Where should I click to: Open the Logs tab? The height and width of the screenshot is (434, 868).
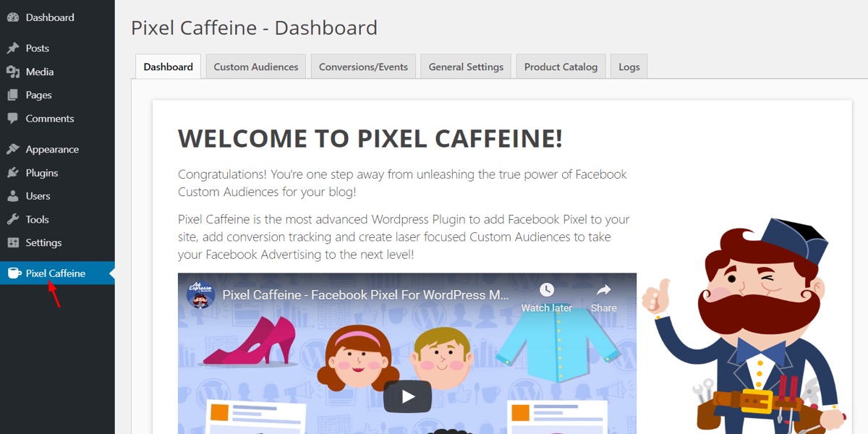[x=629, y=67]
